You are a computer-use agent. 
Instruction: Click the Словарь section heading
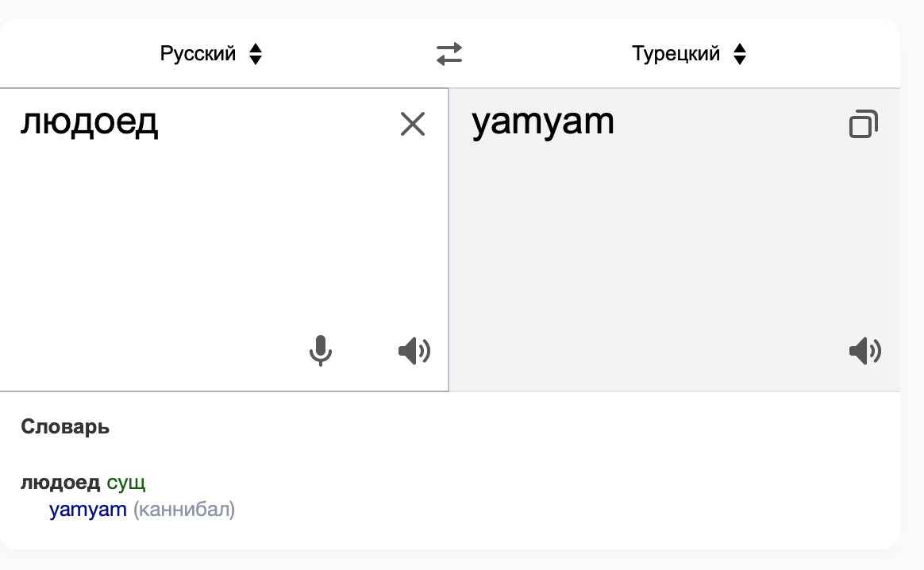click(65, 427)
